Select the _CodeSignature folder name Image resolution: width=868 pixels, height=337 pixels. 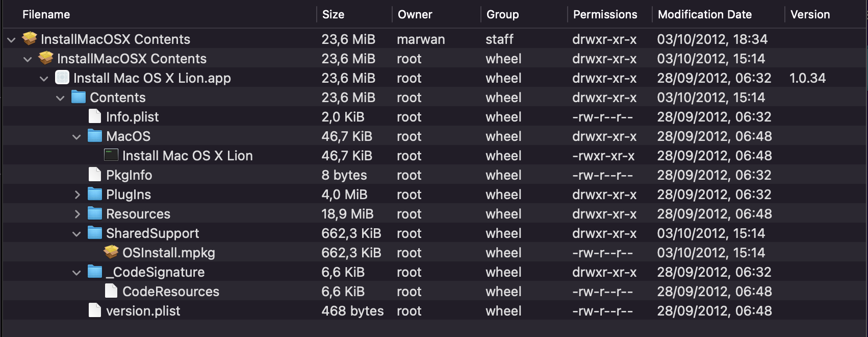tap(155, 272)
